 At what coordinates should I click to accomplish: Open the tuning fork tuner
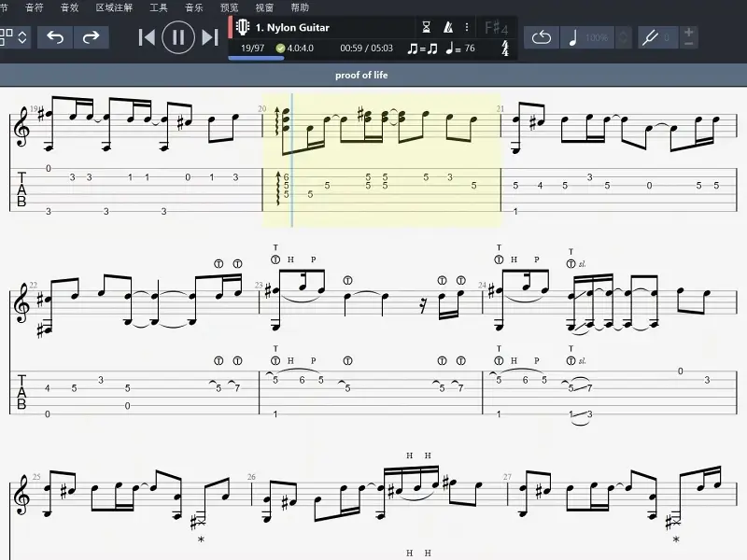(x=650, y=37)
